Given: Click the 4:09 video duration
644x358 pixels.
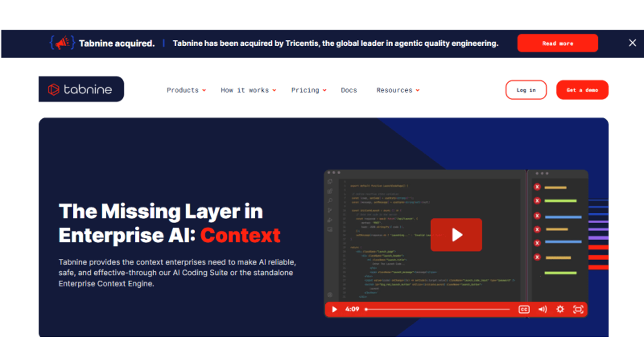Looking at the screenshot, I should coord(352,309).
